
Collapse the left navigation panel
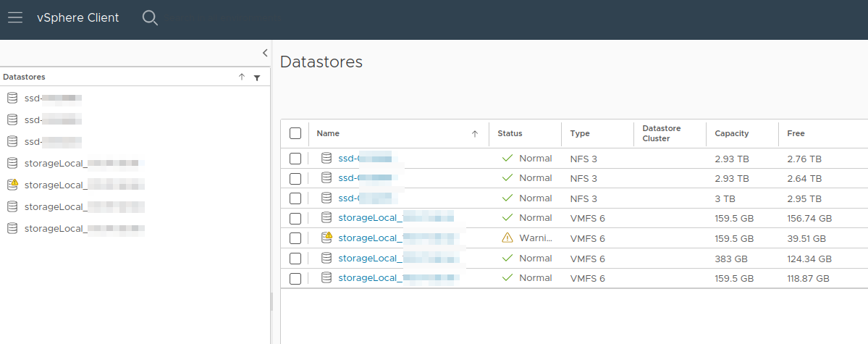pos(265,53)
